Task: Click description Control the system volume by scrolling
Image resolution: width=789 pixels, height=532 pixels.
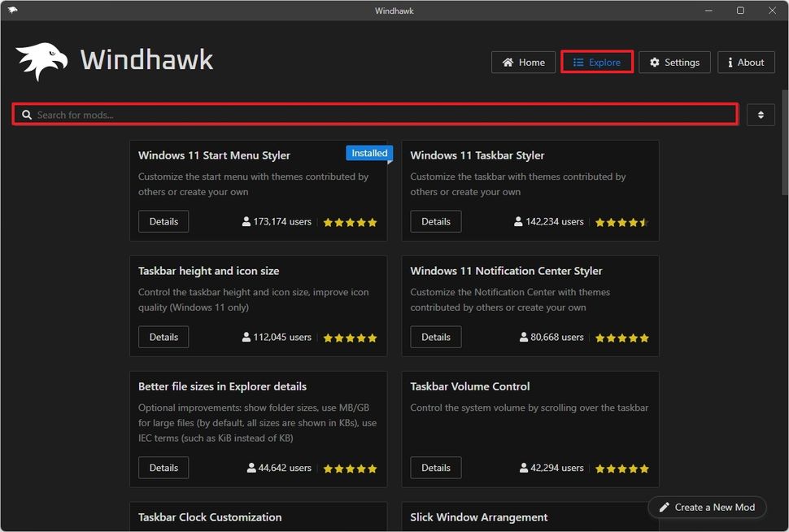Action: coord(530,408)
